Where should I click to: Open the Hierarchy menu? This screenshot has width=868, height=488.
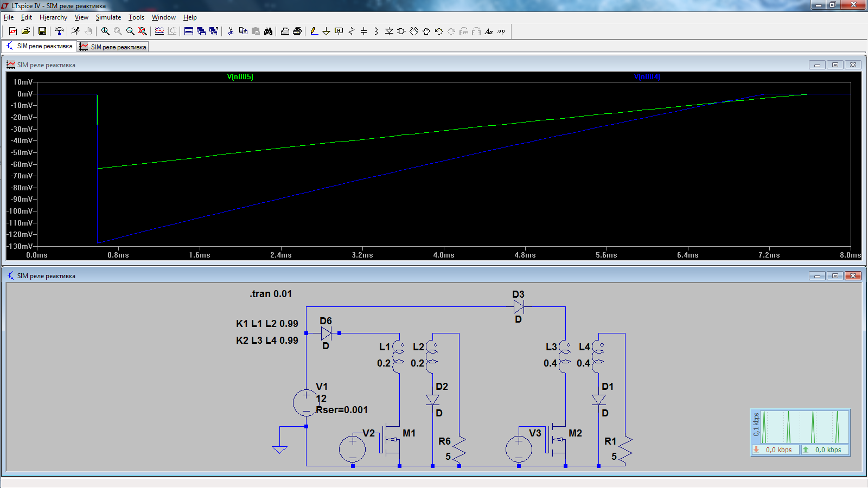[53, 17]
